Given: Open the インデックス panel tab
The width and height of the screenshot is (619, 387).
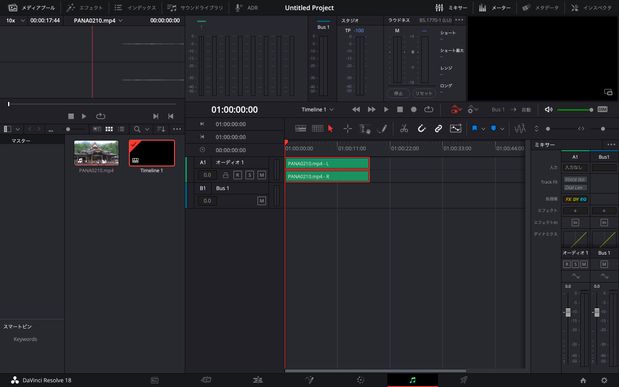Looking at the screenshot, I should pos(135,8).
